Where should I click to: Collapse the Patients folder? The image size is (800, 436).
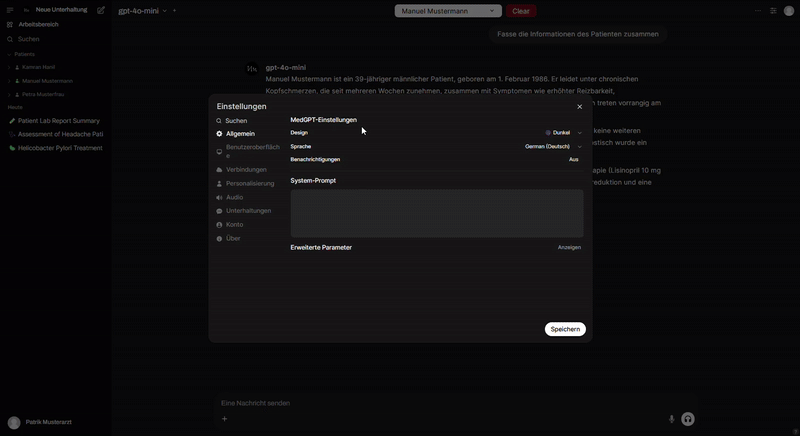pos(21,54)
